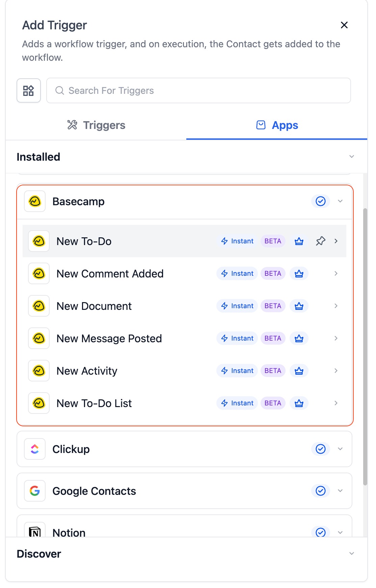
Task: Open New Activity right arrow
Action: [x=336, y=371]
